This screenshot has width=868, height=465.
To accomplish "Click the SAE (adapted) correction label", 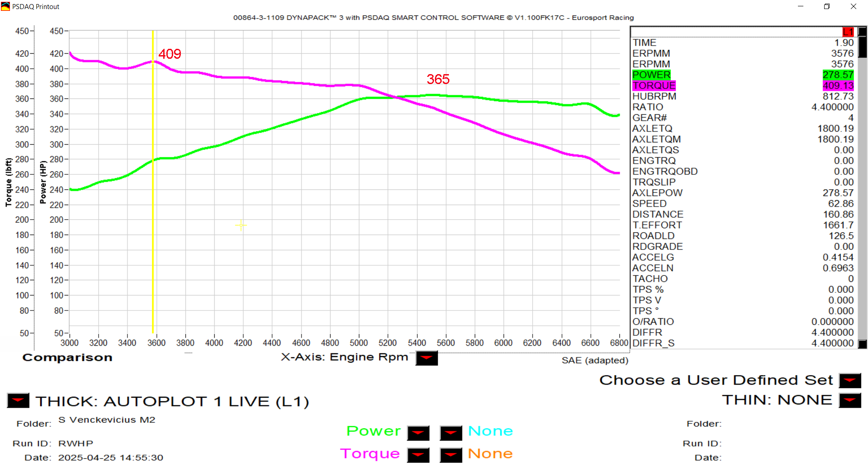I will 595,361.
